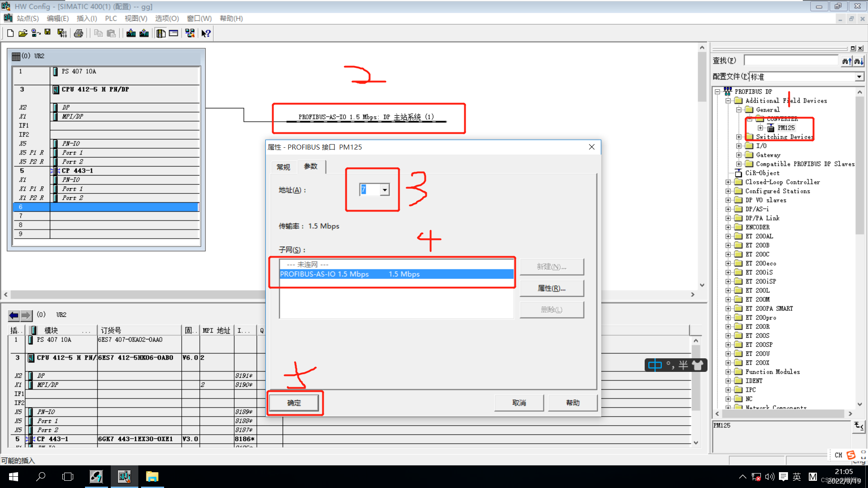Switch to the 常规 tab

click(283, 167)
